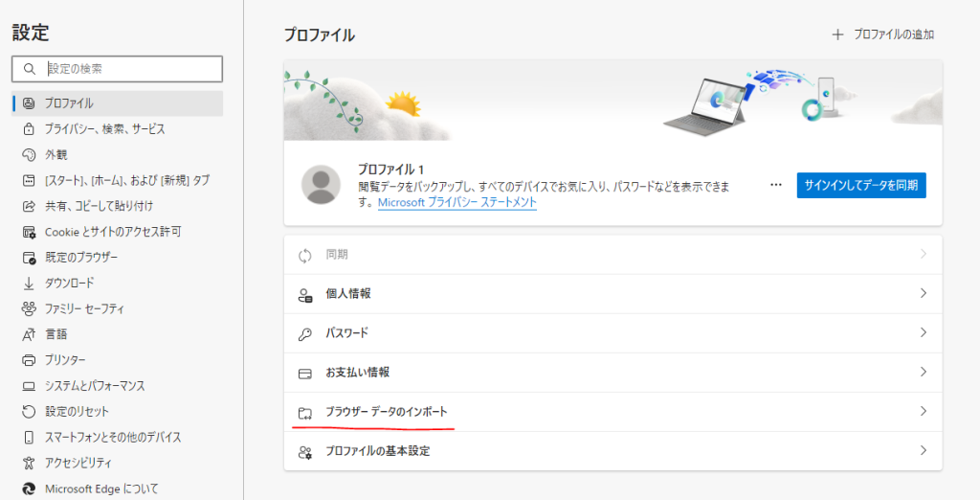Open Microsoft プライバシー ステートメント link

[x=457, y=203]
